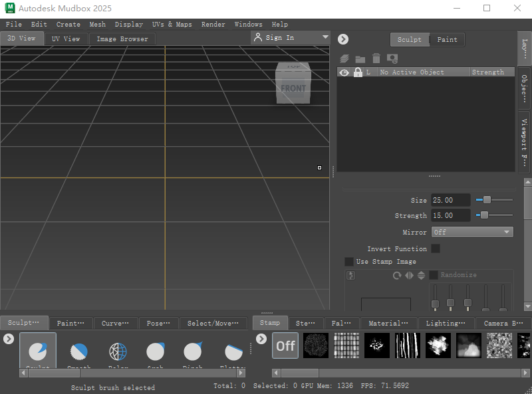
Task: Create a new sculpt layer
Action: 344,58
